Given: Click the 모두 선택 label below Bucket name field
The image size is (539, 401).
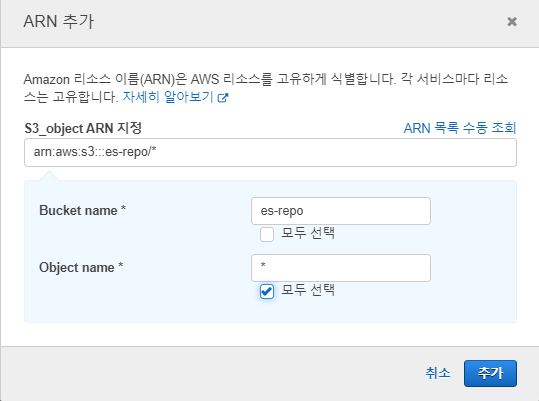Looking at the screenshot, I should coord(308,233).
